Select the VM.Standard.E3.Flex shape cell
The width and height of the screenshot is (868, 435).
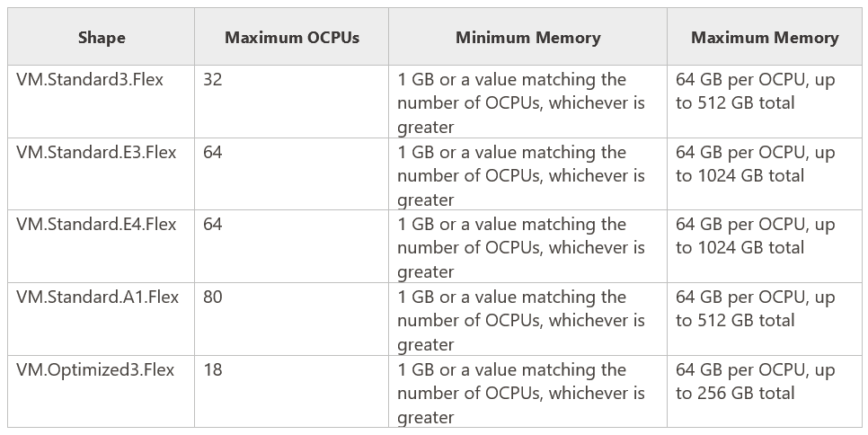tap(96, 153)
